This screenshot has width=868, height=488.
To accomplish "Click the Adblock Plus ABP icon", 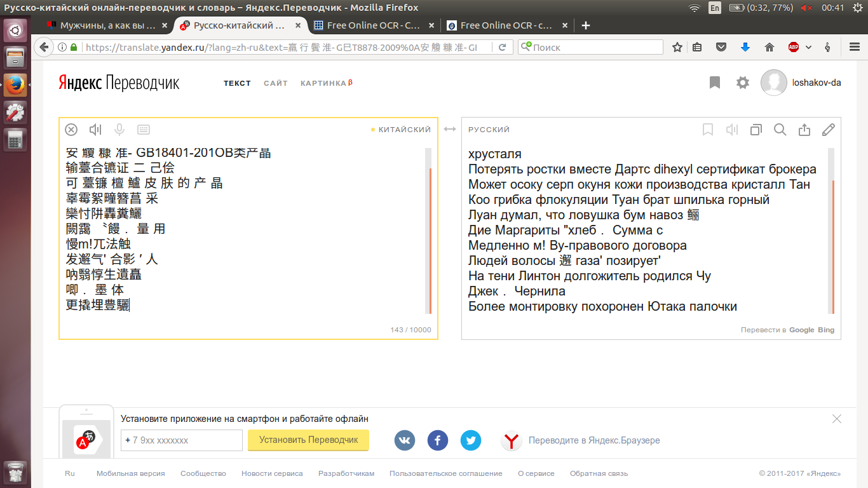I will [x=794, y=47].
